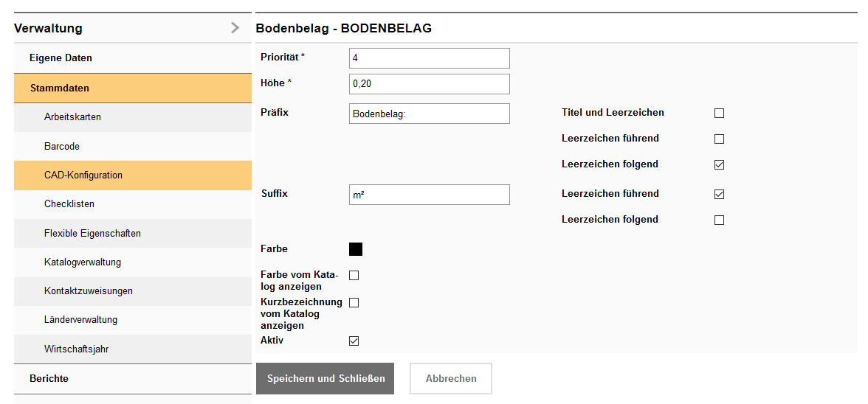Go to Katalogverwaltung menu entry
The image size is (868, 404).
(x=83, y=262)
